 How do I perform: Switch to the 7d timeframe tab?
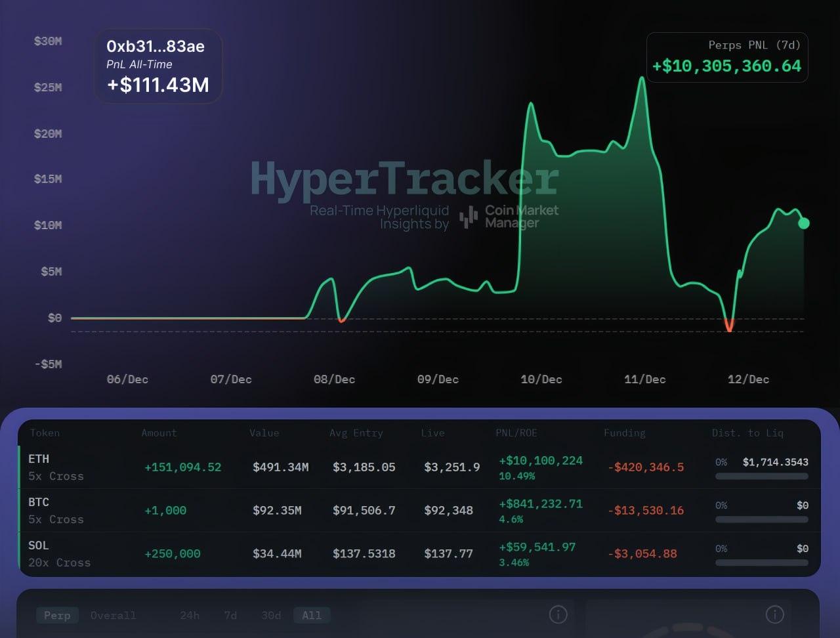(x=230, y=615)
